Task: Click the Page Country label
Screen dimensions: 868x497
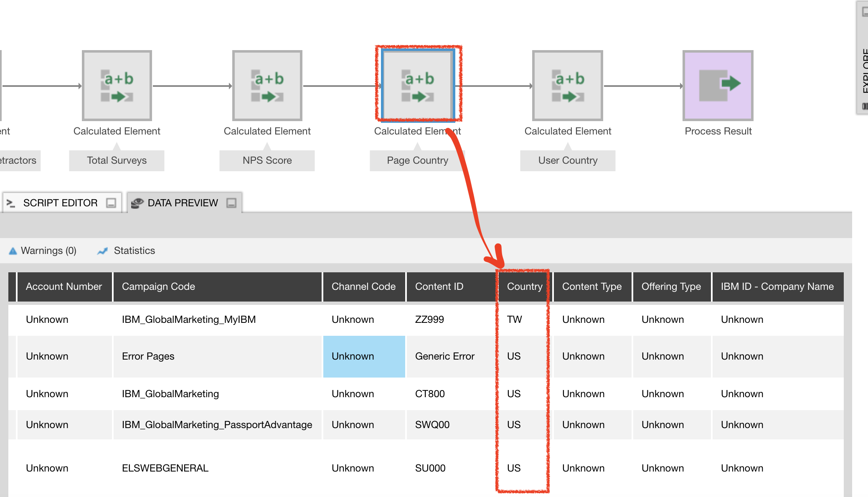Action: click(418, 160)
